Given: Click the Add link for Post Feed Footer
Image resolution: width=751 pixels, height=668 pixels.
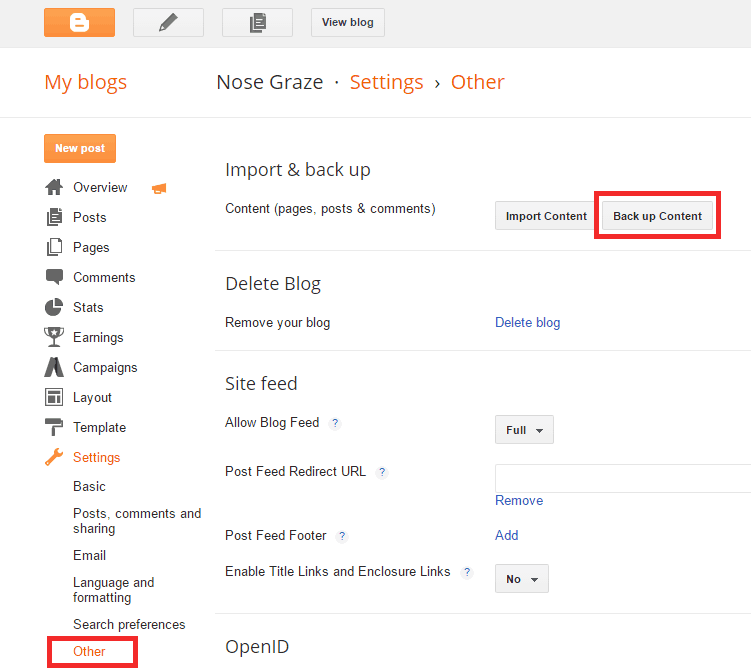Looking at the screenshot, I should tap(506, 535).
